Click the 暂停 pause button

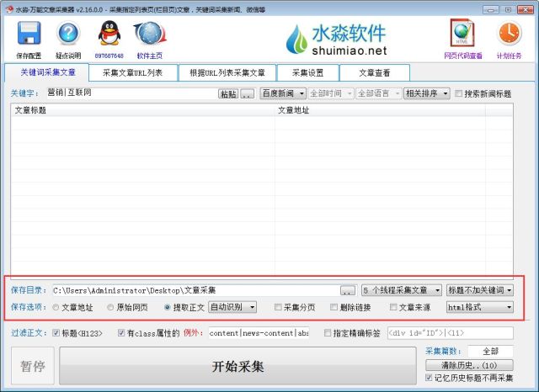pos(33,366)
